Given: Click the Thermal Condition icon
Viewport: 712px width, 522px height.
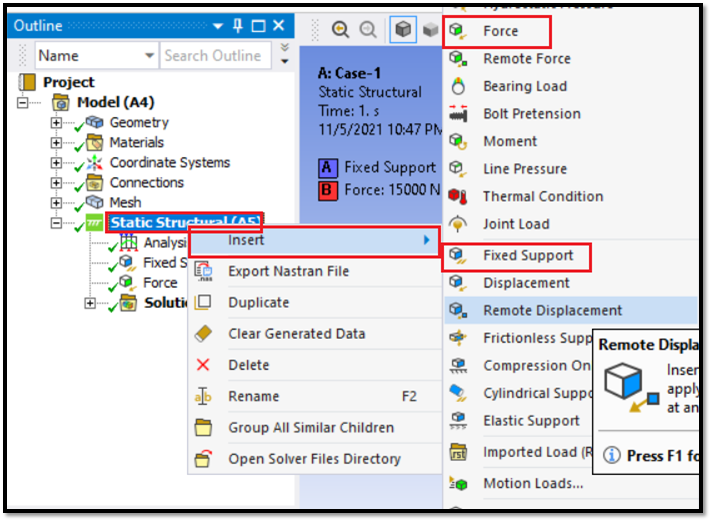Looking at the screenshot, I should pos(458,196).
